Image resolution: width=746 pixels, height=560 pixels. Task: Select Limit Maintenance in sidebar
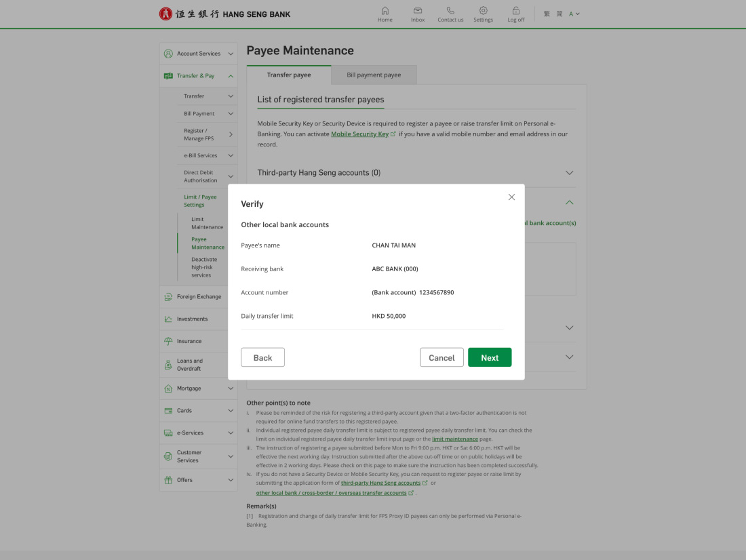tap(207, 223)
